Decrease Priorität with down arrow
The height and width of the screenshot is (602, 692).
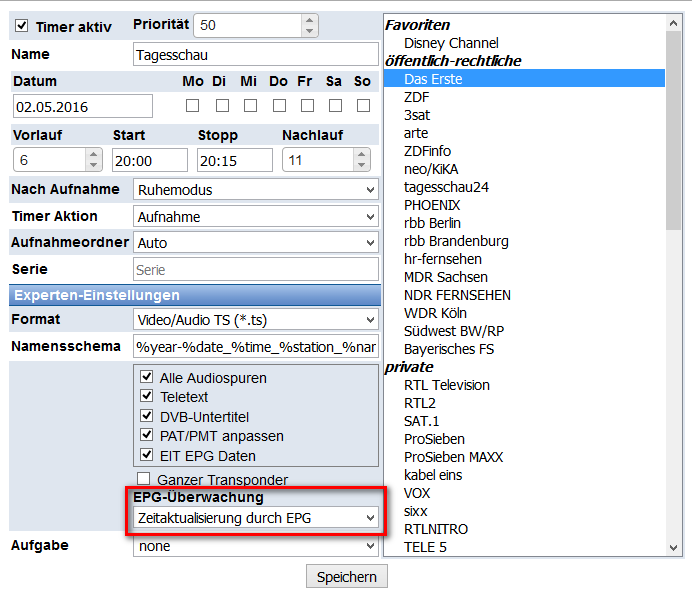309,31
